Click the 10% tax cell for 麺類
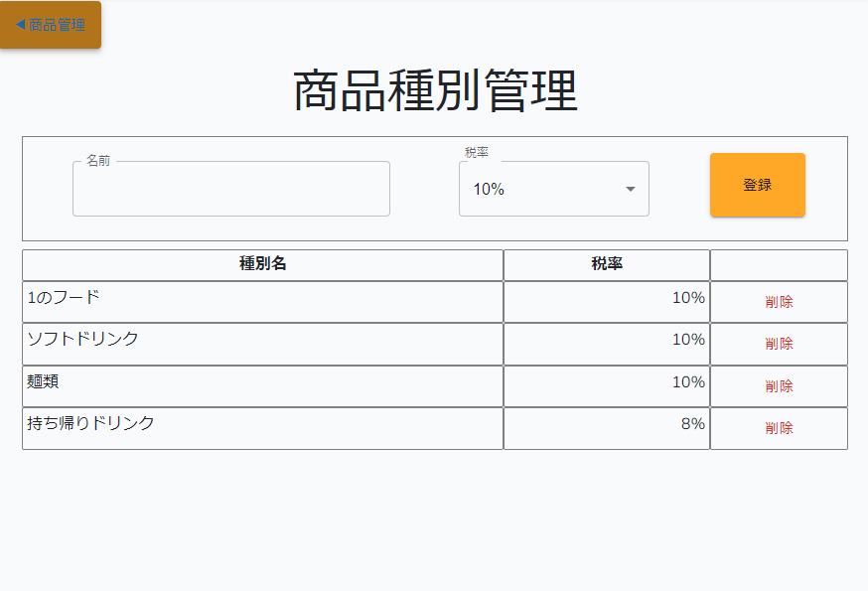This screenshot has width=868, height=591. [688, 382]
